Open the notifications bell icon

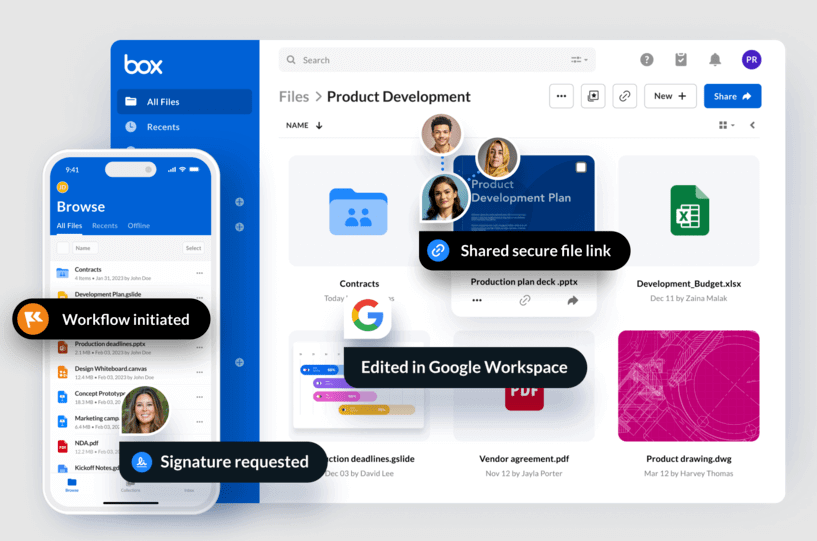click(x=715, y=60)
